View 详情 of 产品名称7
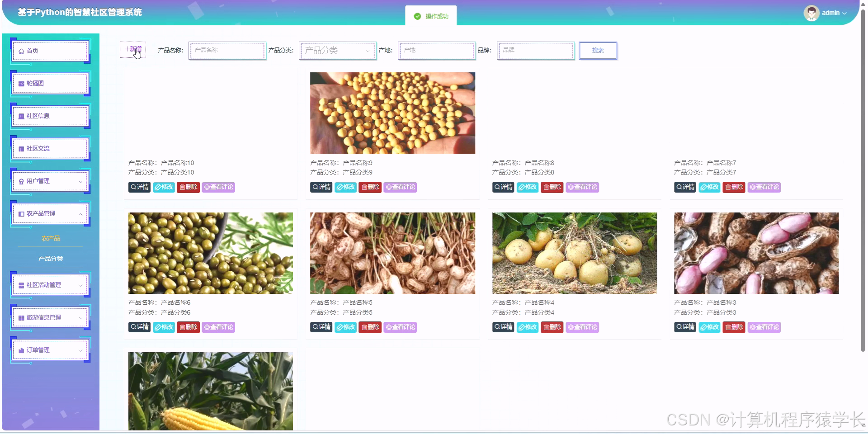 click(x=685, y=187)
